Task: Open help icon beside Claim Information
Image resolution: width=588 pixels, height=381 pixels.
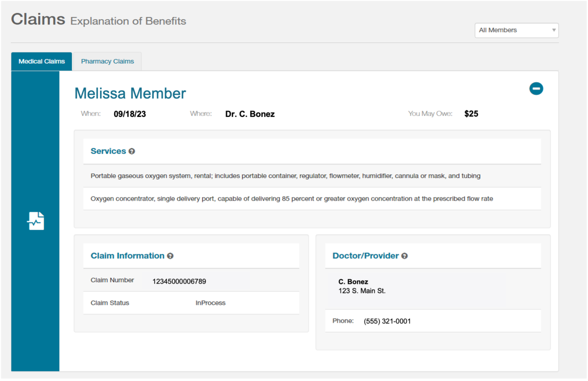Action: pyautogui.click(x=170, y=256)
